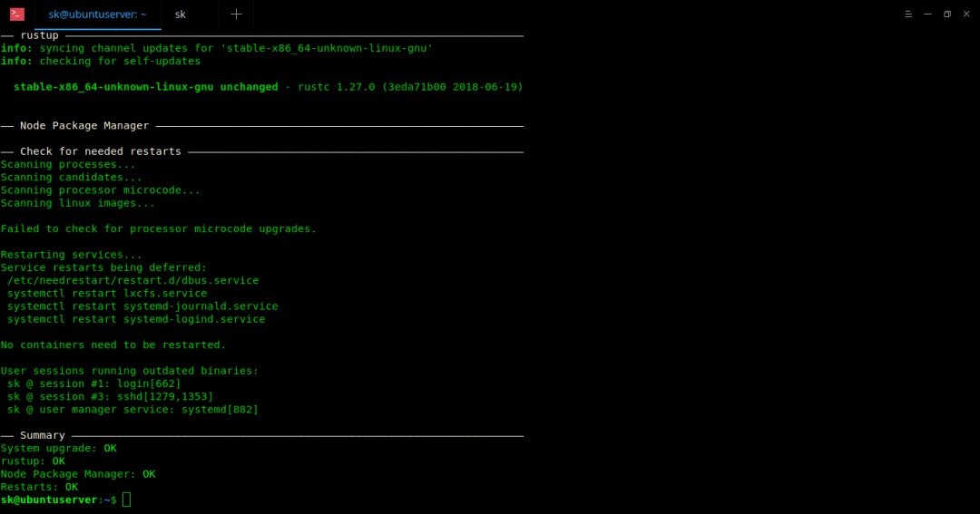The width and height of the screenshot is (980, 514).
Task: Switch to the sk@ubuntuserver: ~ tab
Action: click(97, 14)
